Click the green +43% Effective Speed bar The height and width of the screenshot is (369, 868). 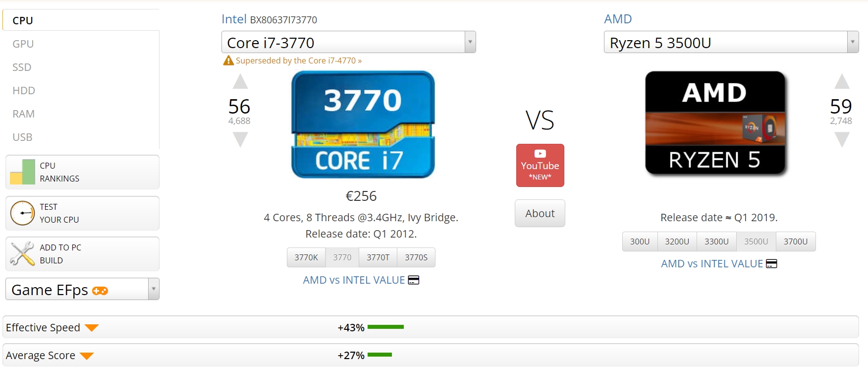tap(385, 327)
